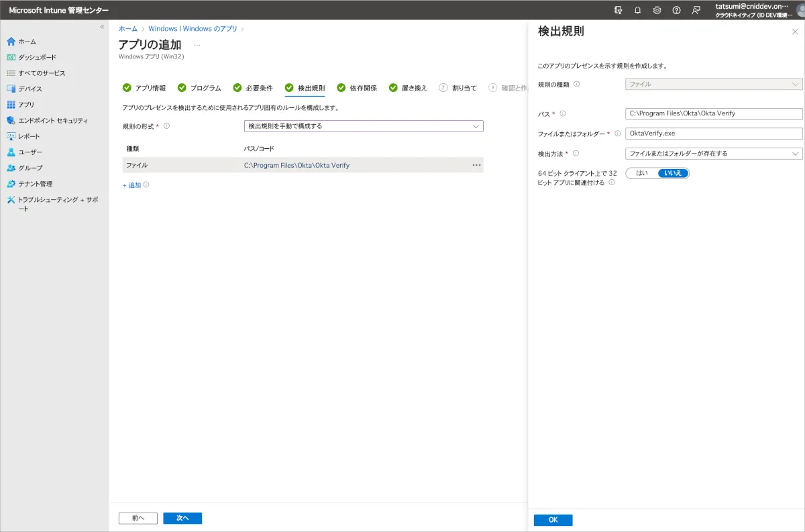Open the ellipsis menu on ファイル row
Image resolution: width=805 pixels, height=532 pixels.
pos(476,165)
